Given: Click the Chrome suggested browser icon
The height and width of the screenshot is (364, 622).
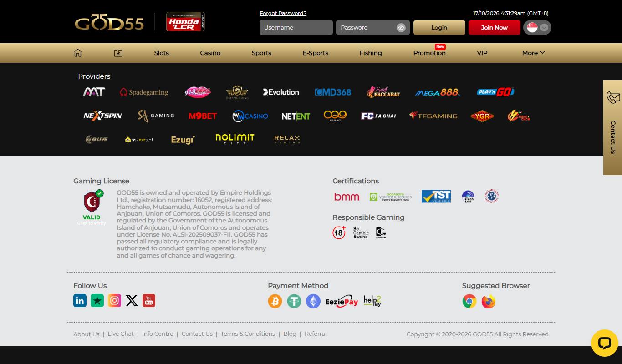Looking at the screenshot, I should click(469, 301).
